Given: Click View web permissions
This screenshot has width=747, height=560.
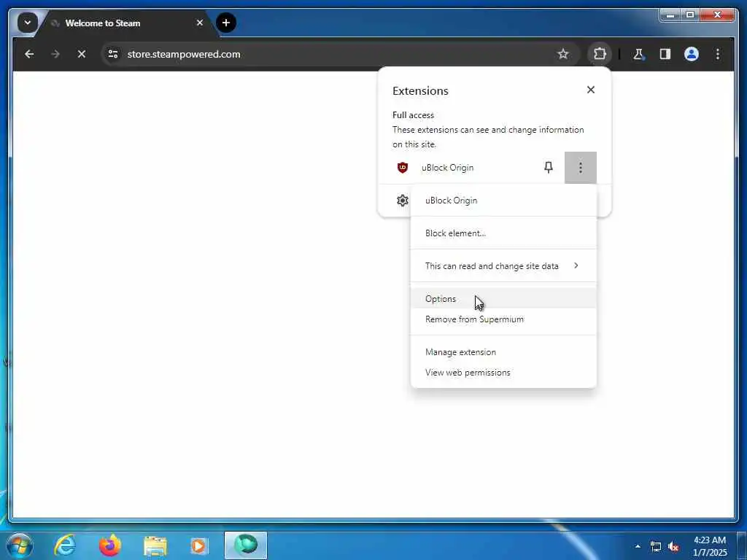Looking at the screenshot, I should [503, 373].
